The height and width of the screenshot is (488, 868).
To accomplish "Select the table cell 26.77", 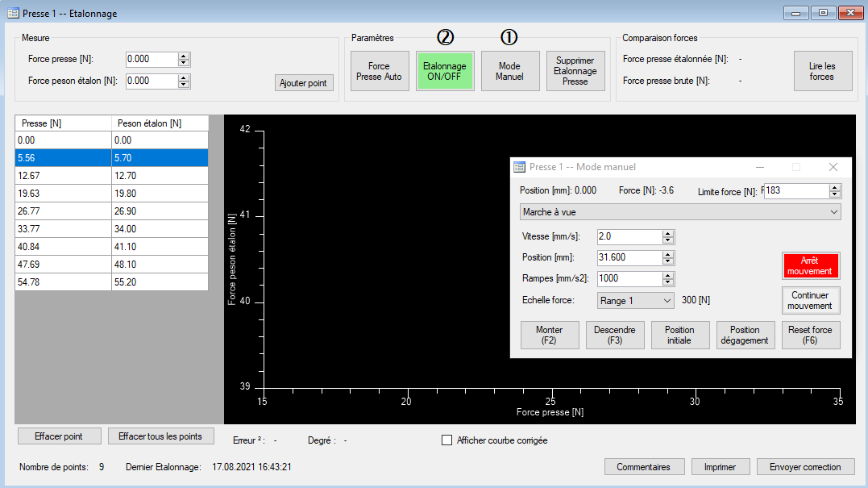I will (x=64, y=211).
